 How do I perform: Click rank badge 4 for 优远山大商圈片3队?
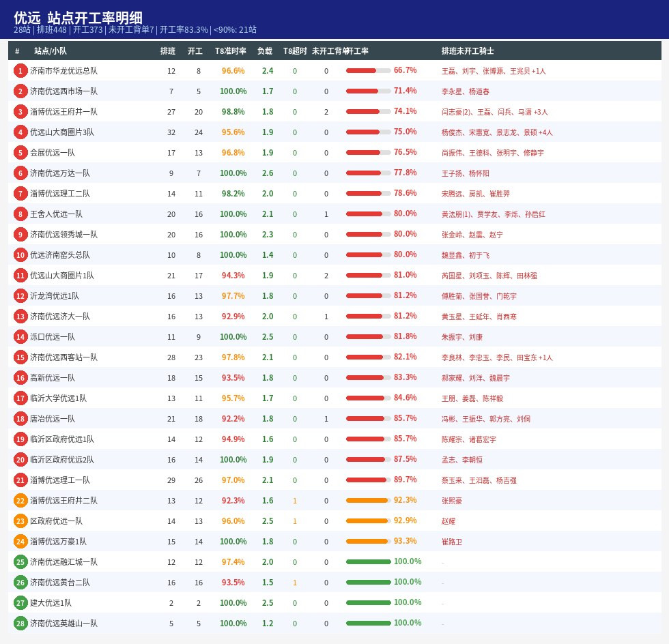click(x=20, y=132)
